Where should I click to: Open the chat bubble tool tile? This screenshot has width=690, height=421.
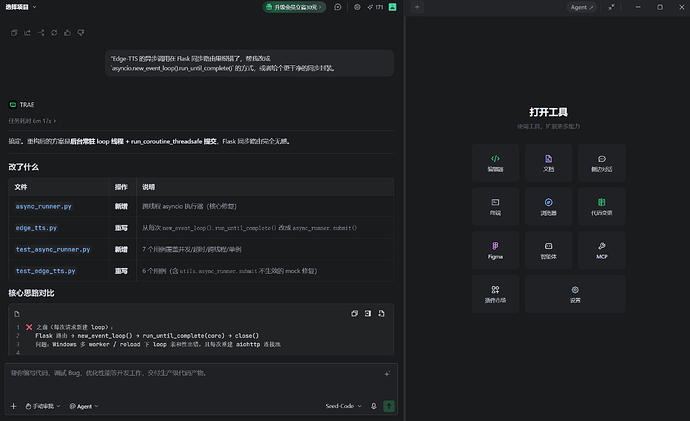pos(602,163)
